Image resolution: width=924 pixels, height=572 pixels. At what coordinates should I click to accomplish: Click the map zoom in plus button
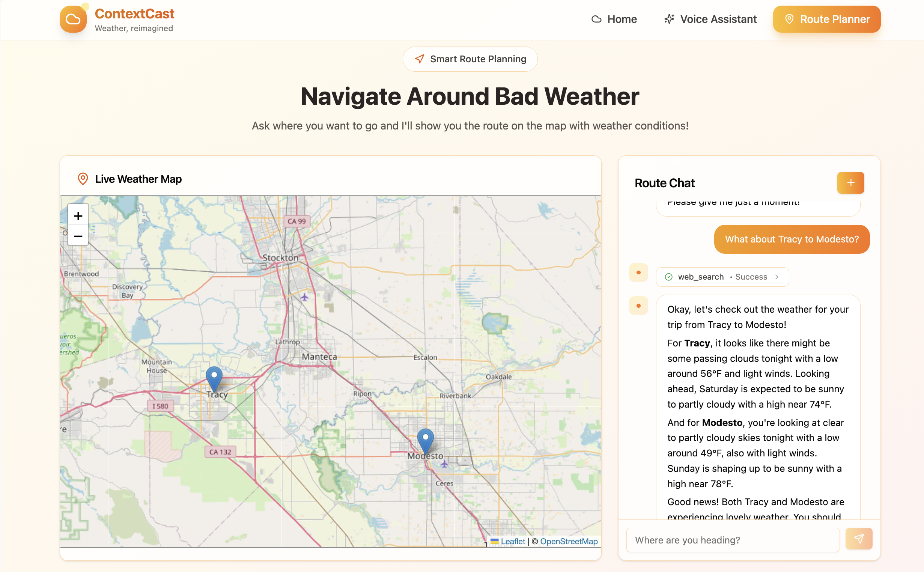[78, 216]
